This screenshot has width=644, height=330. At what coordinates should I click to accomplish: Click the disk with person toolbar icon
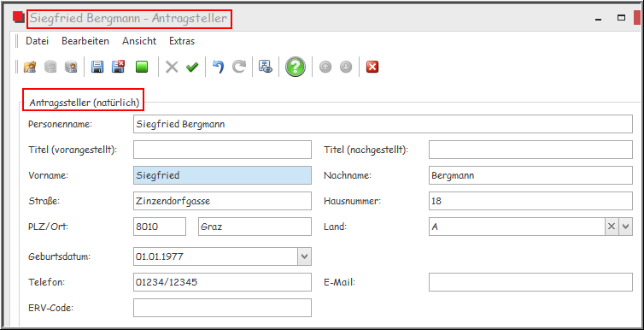point(71,67)
